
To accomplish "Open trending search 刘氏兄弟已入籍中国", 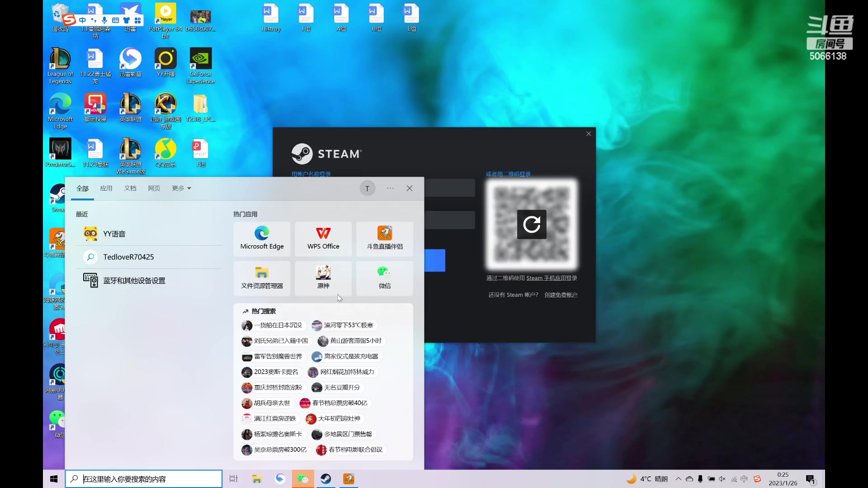I will click(x=276, y=341).
